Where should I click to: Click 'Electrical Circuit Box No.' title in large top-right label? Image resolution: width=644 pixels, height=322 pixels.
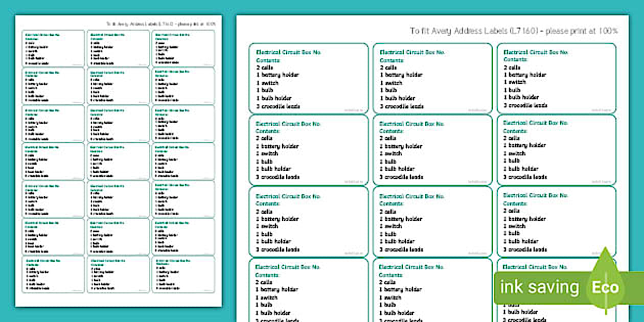tap(536, 52)
